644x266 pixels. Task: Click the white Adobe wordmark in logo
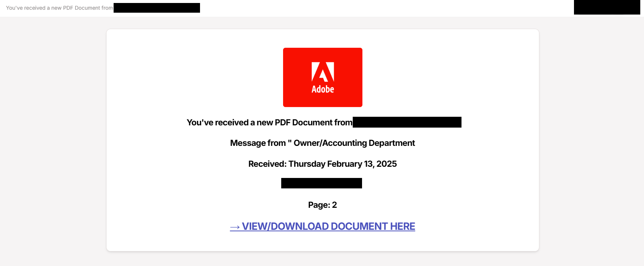323,89
